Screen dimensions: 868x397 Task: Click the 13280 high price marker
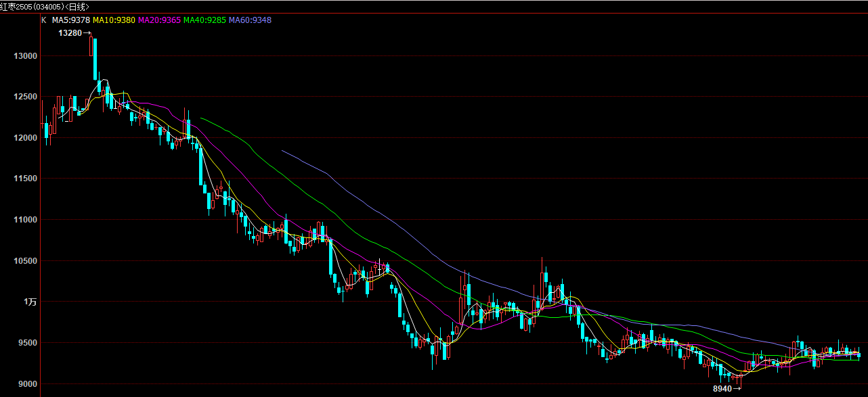pyautogui.click(x=71, y=32)
